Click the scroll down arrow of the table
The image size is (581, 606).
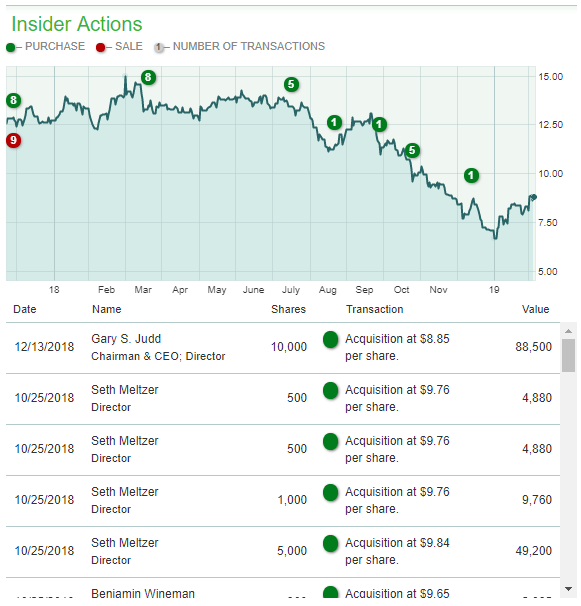point(568,589)
